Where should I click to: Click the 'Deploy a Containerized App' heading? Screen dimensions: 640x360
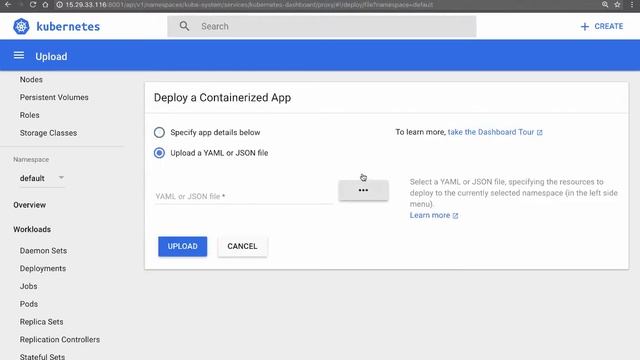(x=222, y=98)
